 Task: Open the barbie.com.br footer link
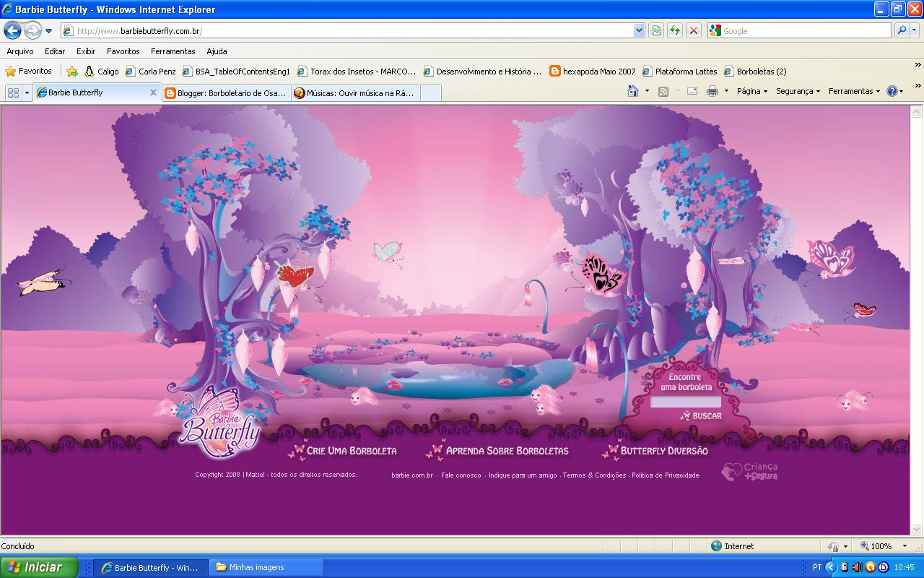tap(412, 475)
